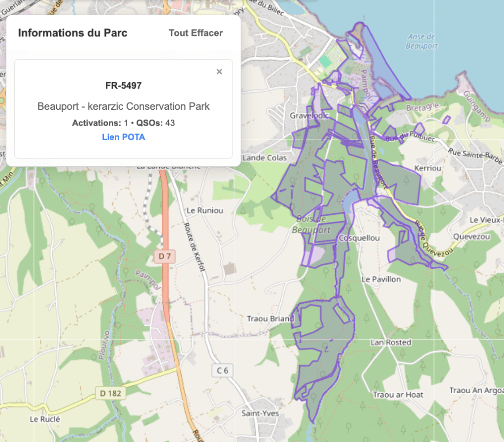The height and width of the screenshot is (442, 504).
Task: Click the Le Runiou place label
Action: click(205, 210)
